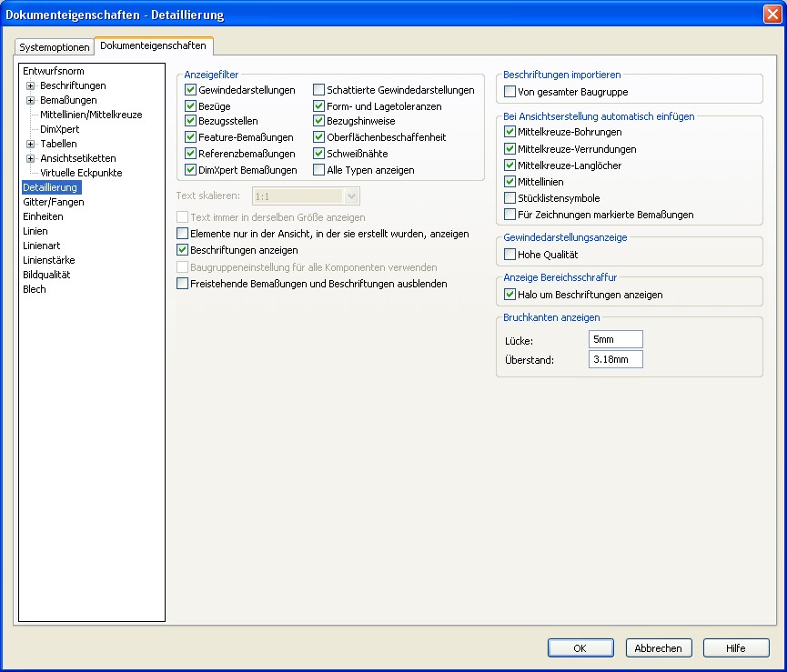Click the Abbrechen button
787x672 pixels.
(x=658, y=648)
